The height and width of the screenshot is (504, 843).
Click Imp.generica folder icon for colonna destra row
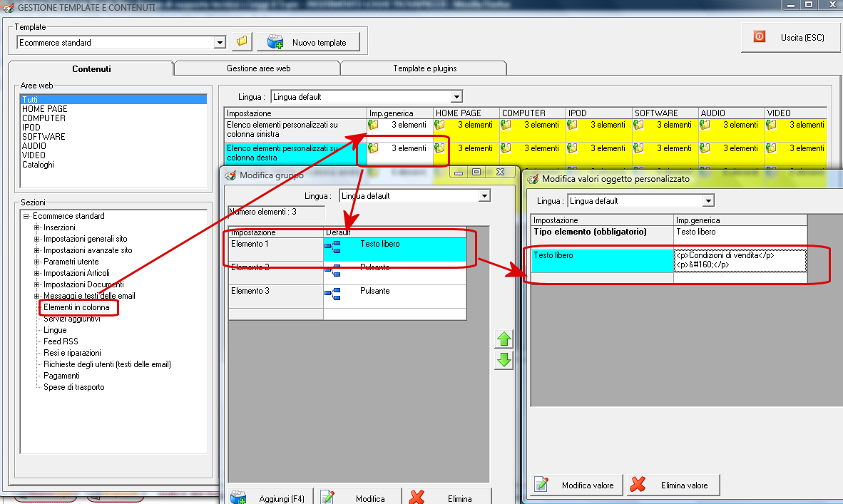pos(373,148)
